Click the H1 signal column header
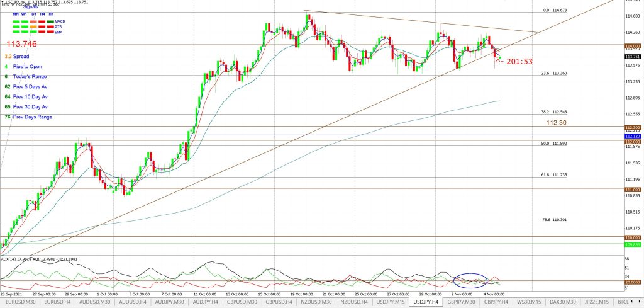 coord(51,14)
